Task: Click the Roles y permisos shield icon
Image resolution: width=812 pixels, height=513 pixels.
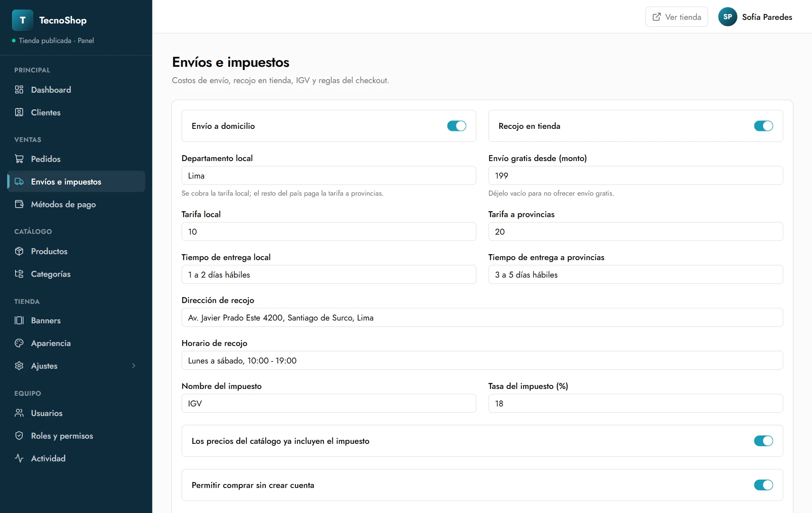Action: point(19,435)
